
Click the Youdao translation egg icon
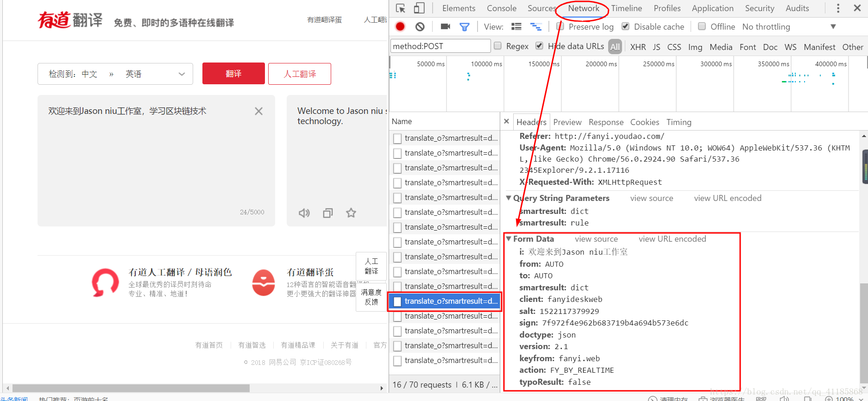pyautogui.click(x=264, y=282)
